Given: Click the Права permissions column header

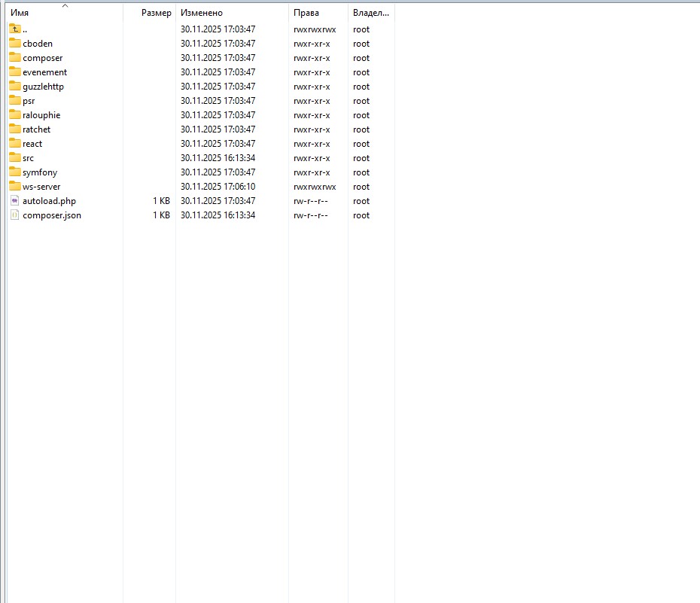Looking at the screenshot, I should [x=306, y=14].
